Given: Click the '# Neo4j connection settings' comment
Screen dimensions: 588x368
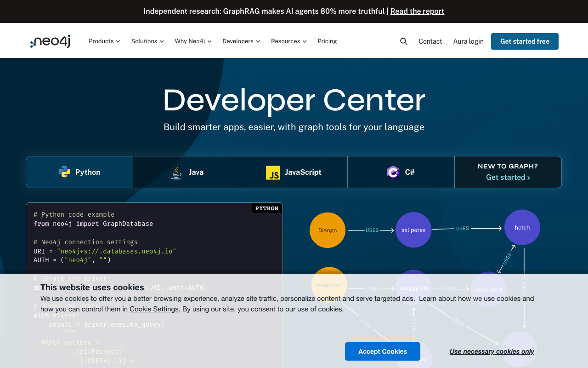Looking at the screenshot, I should [x=85, y=242].
